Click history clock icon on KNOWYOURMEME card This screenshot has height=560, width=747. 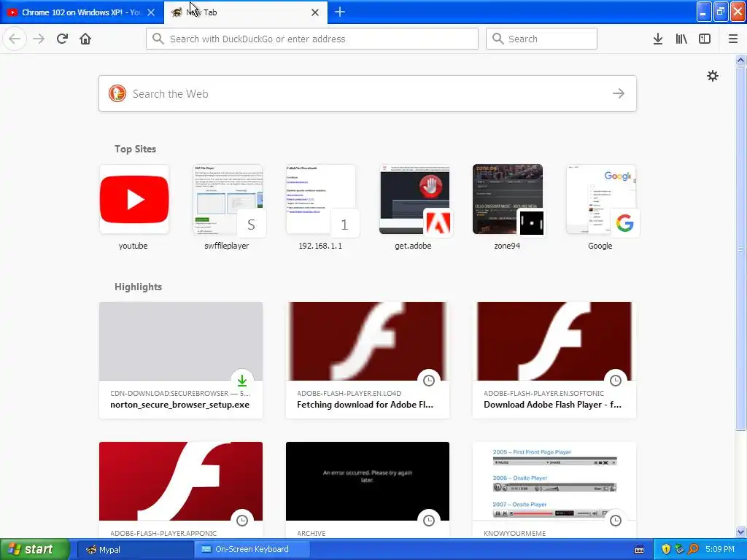click(x=616, y=520)
